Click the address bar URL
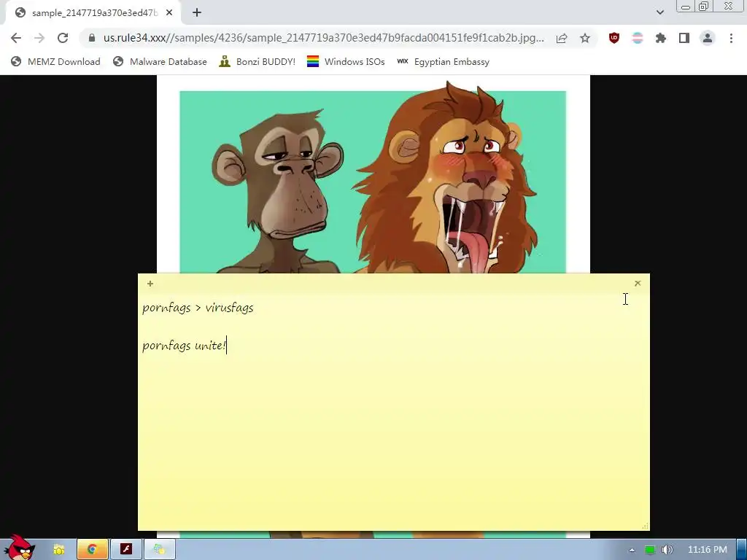The image size is (747, 560). [x=323, y=38]
